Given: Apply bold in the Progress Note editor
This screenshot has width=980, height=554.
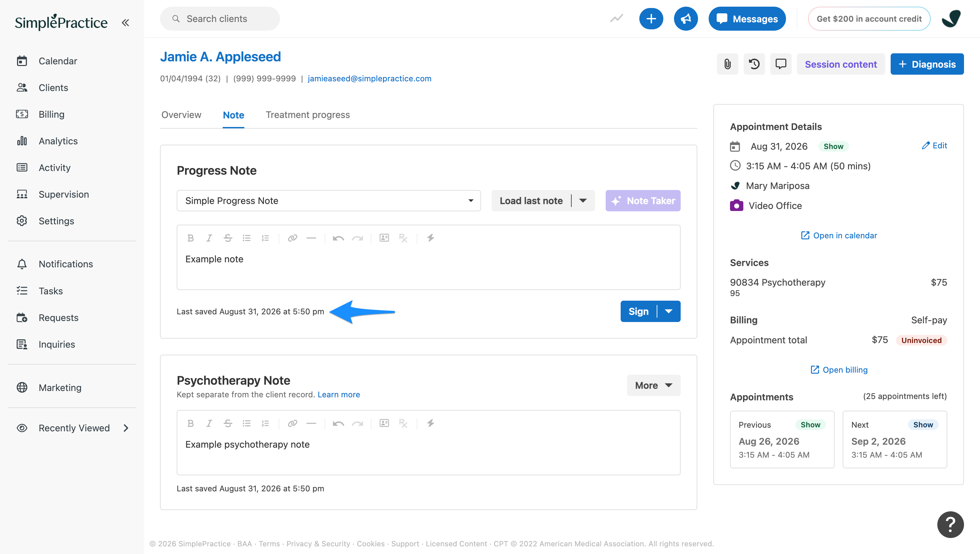Looking at the screenshot, I should pyautogui.click(x=191, y=238).
